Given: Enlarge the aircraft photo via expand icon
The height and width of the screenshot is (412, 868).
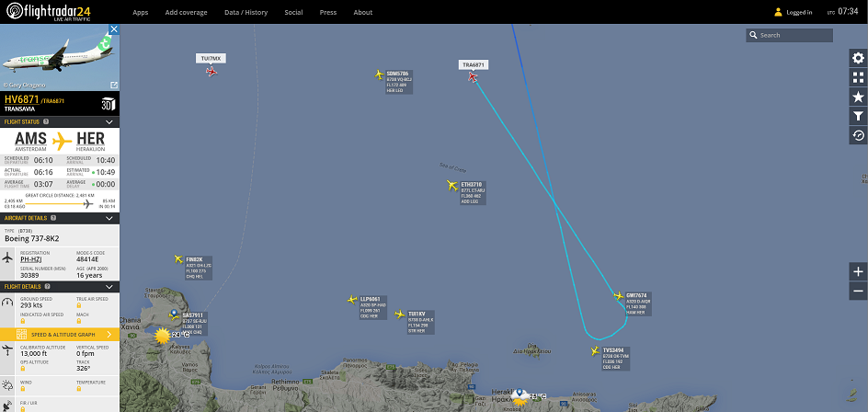Looking at the screenshot, I should pyautogui.click(x=114, y=85).
